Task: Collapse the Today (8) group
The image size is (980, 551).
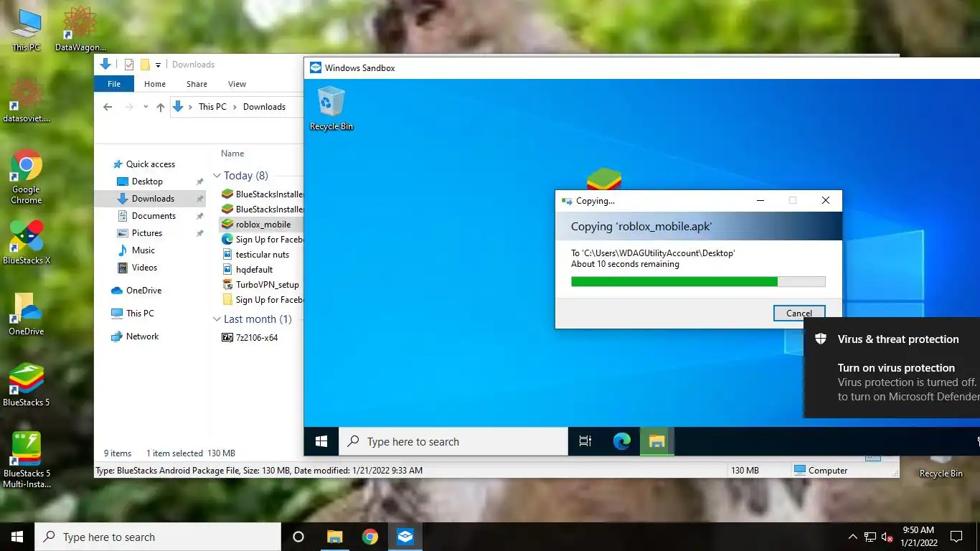Action: click(217, 176)
